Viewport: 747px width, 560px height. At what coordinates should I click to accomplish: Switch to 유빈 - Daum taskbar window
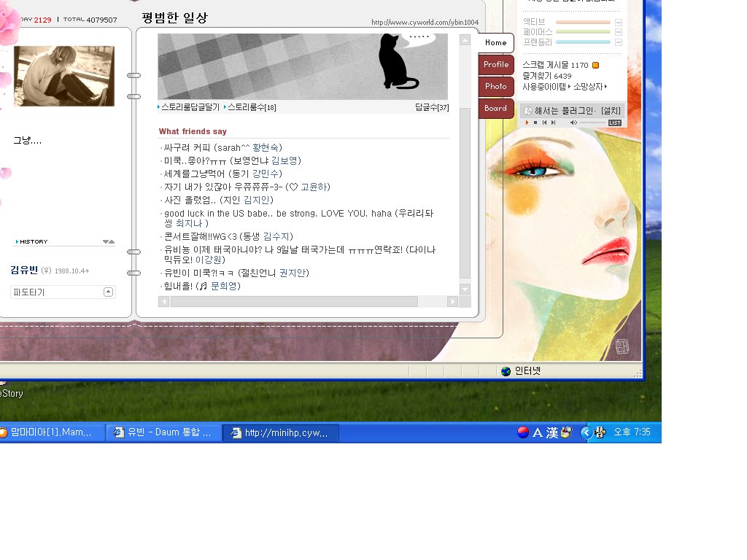pos(164,432)
